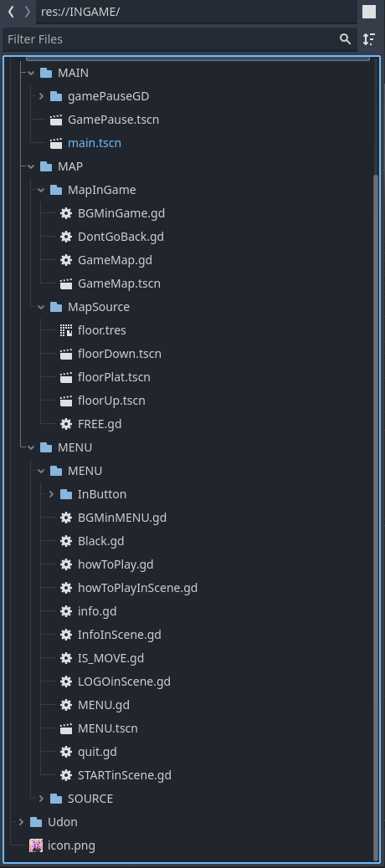Screen dimensions: 385x868
Task: Expand the Udon folder
Action: pyautogui.click(x=21, y=822)
